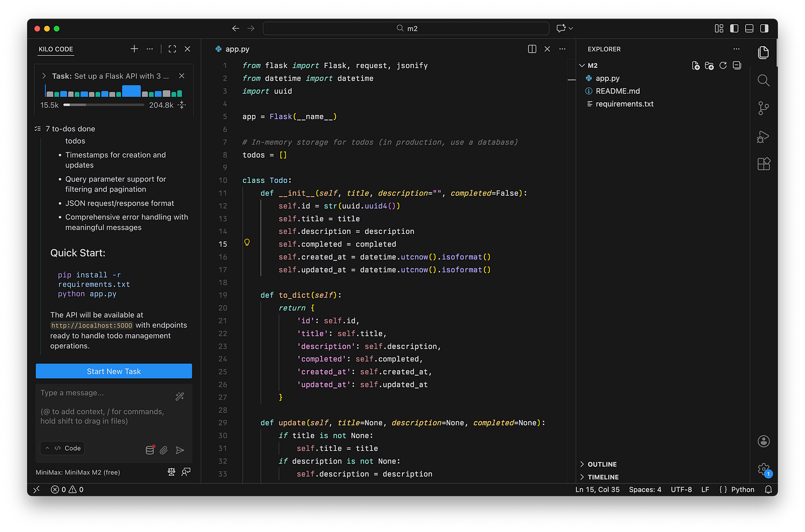This screenshot has width=805, height=532.
Task: Open README.md in the Explorer
Action: (x=618, y=91)
